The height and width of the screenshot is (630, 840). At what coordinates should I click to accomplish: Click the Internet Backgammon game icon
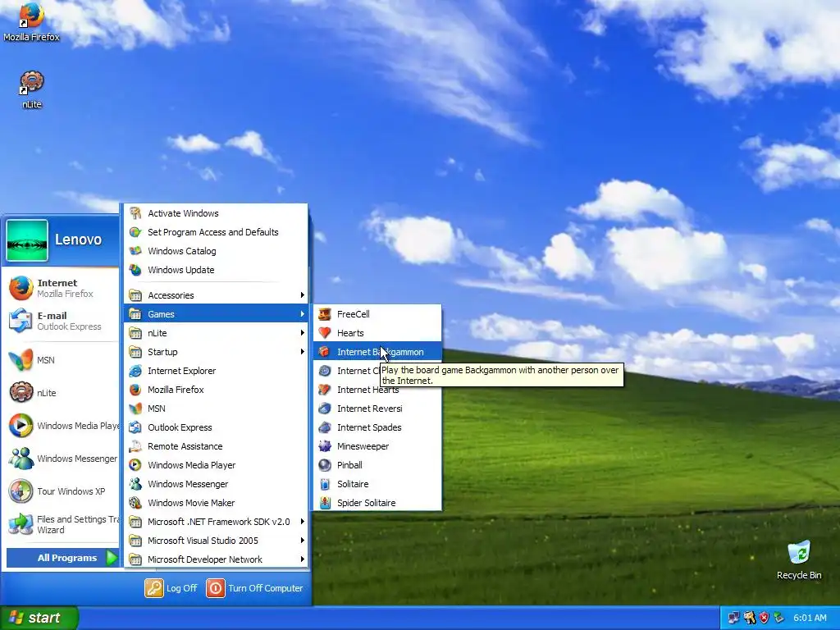pyautogui.click(x=325, y=352)
